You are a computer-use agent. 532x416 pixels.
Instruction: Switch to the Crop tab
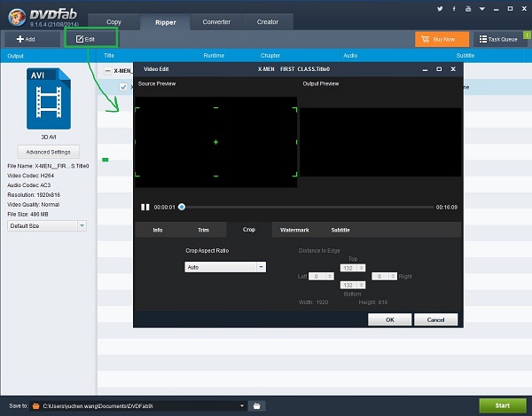(249, 230)
